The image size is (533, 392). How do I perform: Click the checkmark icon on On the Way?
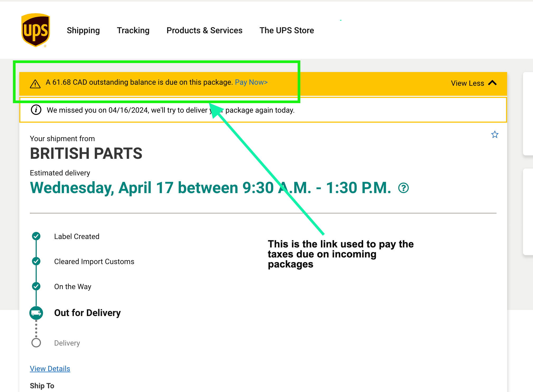coord(37,286)
